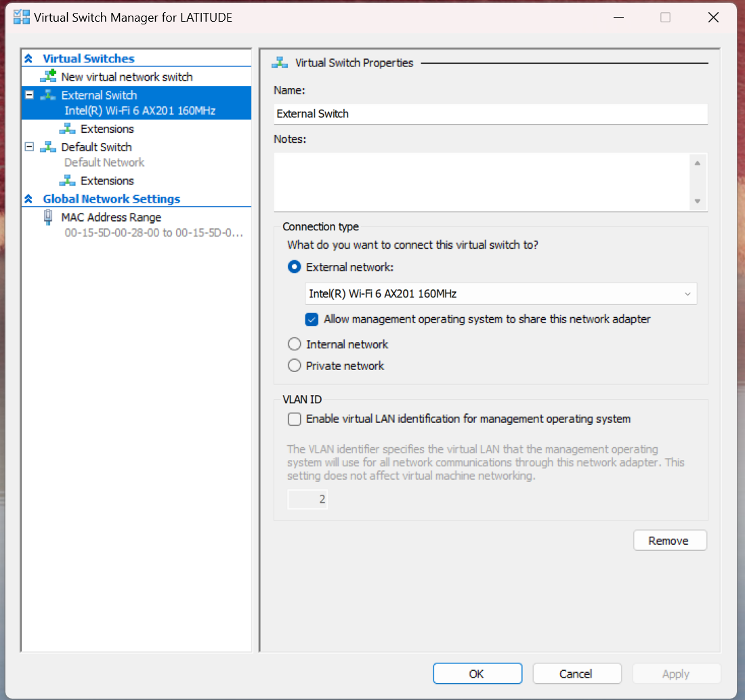Apply changes with the OK button

point(477,673)
